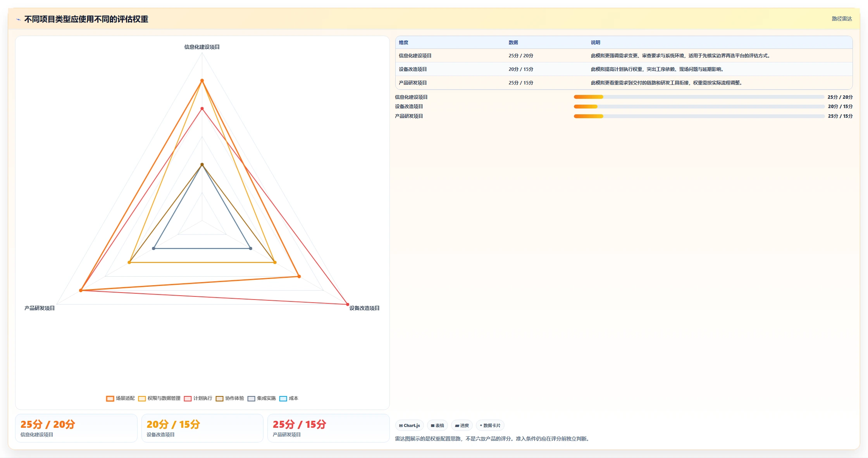This screenshot has height=458, width=868.
Task: Click the description starting 此模拟更强调需求变更
Action: [681, 56]
